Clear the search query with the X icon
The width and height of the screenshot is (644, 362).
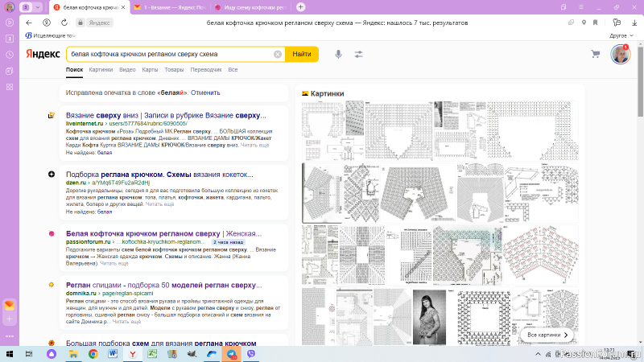pyautogui.click(x=278, y=54)
